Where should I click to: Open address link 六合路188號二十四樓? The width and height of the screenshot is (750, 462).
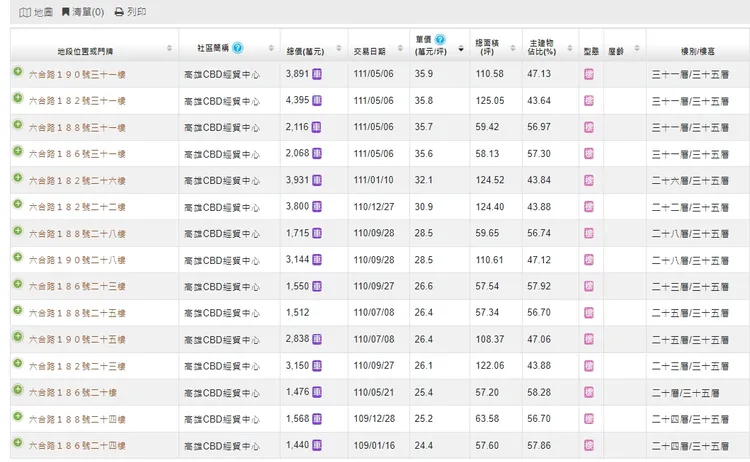77,419
